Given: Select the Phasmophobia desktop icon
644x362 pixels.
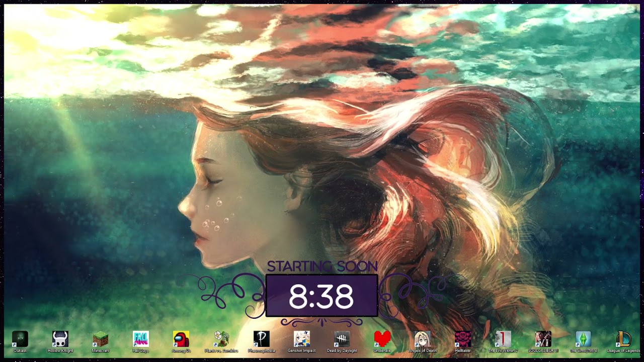Looking at the screenshot, I should 262,339.
